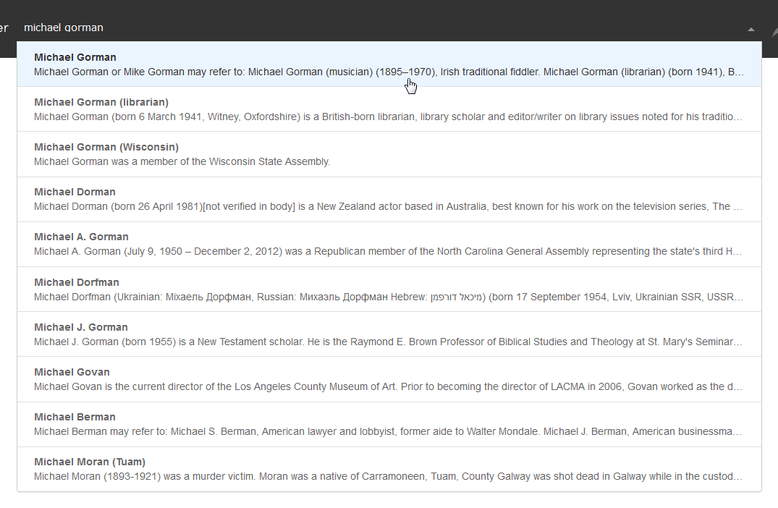This screenshot has height=508, width=778.
Task: Open the "Michael Govan" suggestion
Action: [389, 379]
